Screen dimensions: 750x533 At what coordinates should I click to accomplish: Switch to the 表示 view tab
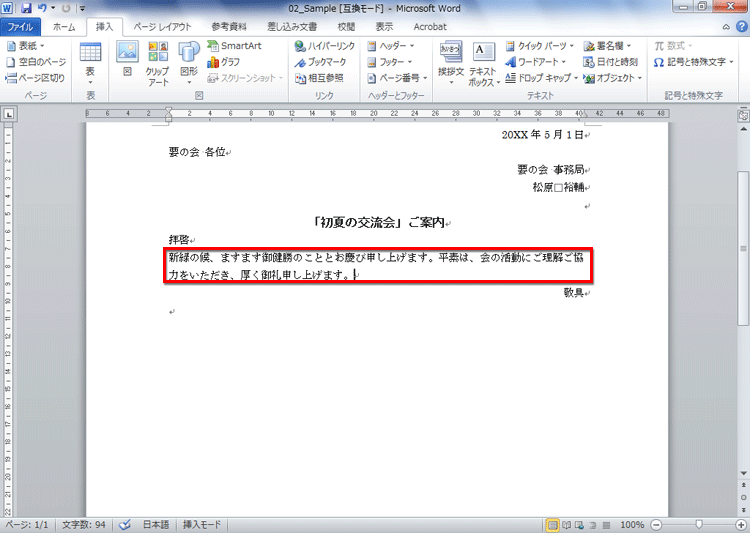[x=384, y=27]
